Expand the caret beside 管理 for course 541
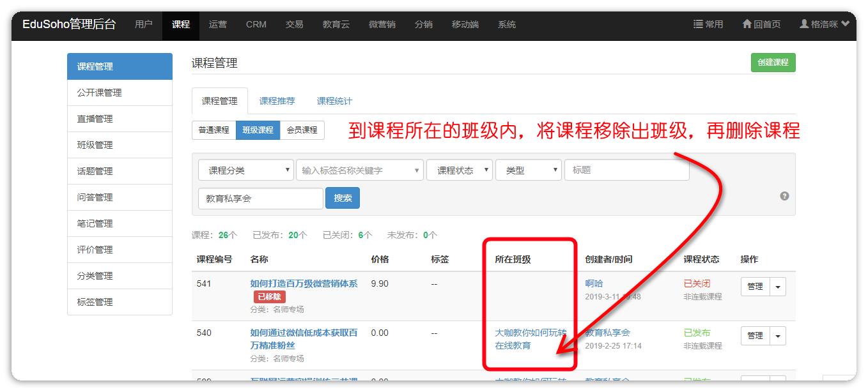The height and width of the screenshot is (392, 868). [778, 287]
